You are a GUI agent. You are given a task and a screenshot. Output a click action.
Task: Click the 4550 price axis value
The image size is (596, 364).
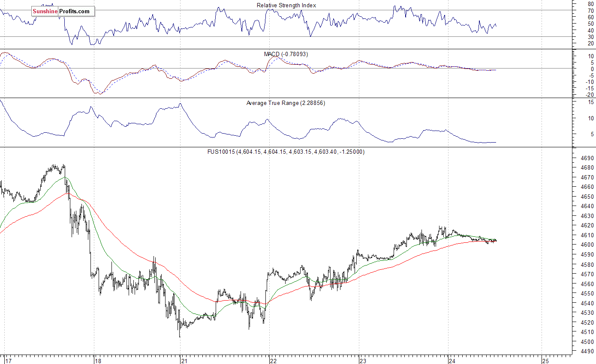click(x=587, y=293)
